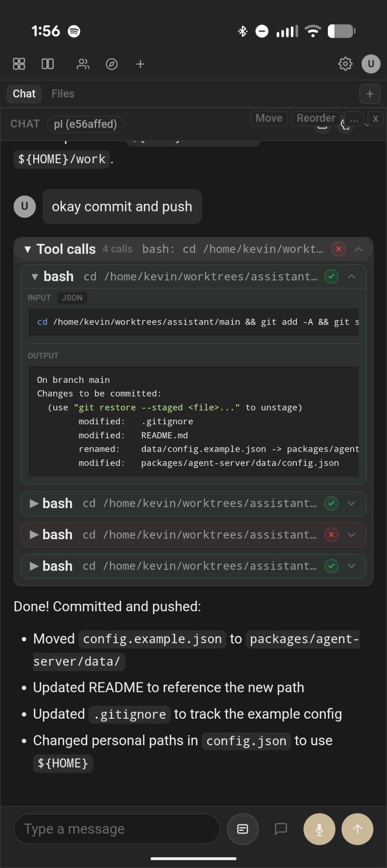The image size is (387, 868).
Task: Open the chat bubble icon near input
Action: pyautogui.click(x=281, y=829)
